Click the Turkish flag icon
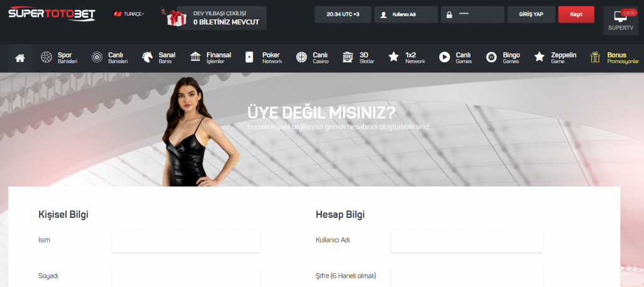Image resolution: width=644 pixels, height=287 pixels. [118, 14]
